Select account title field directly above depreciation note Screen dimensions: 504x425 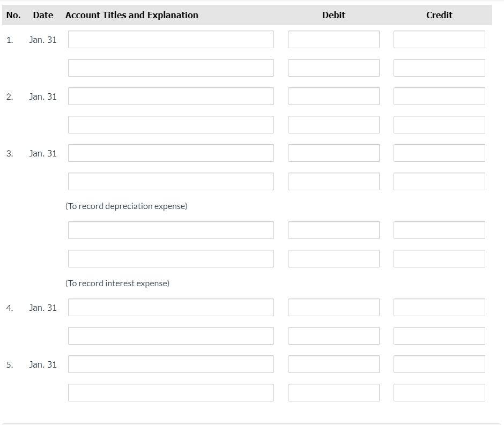(171, 182)
